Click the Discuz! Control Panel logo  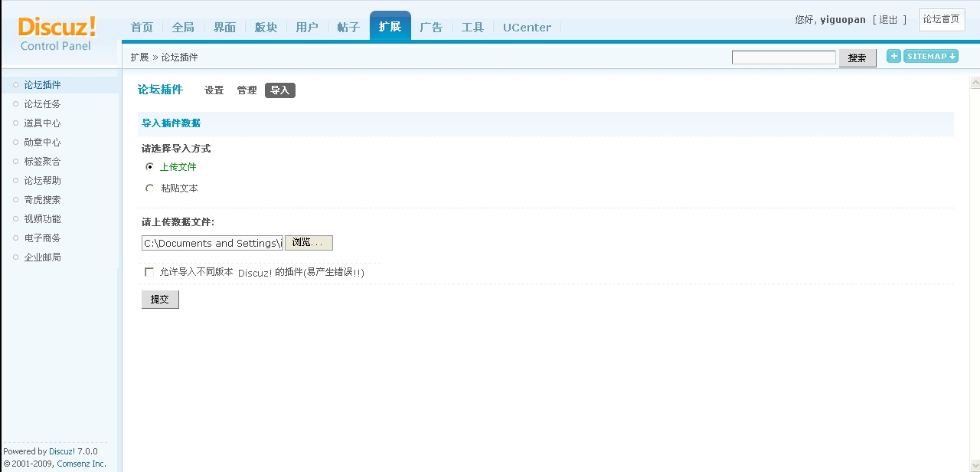click(x=57, y=33)
